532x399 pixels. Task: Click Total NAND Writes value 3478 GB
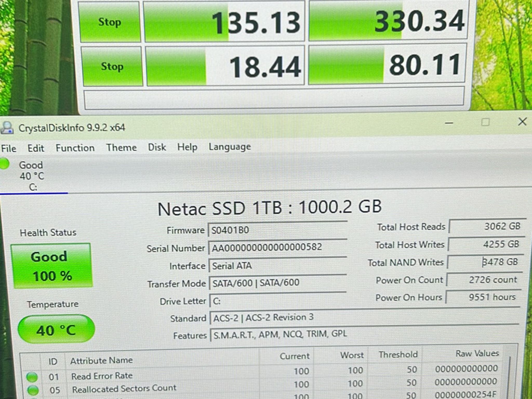pos(485,262)
